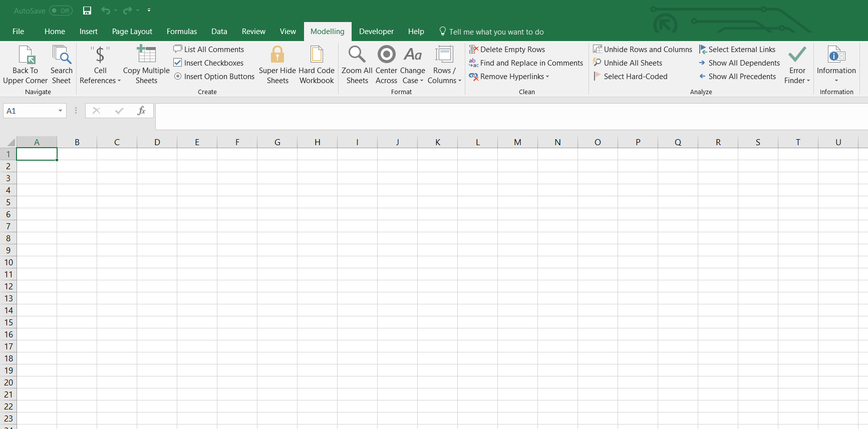Switch to the Insert tab

[x=89, y=31]
